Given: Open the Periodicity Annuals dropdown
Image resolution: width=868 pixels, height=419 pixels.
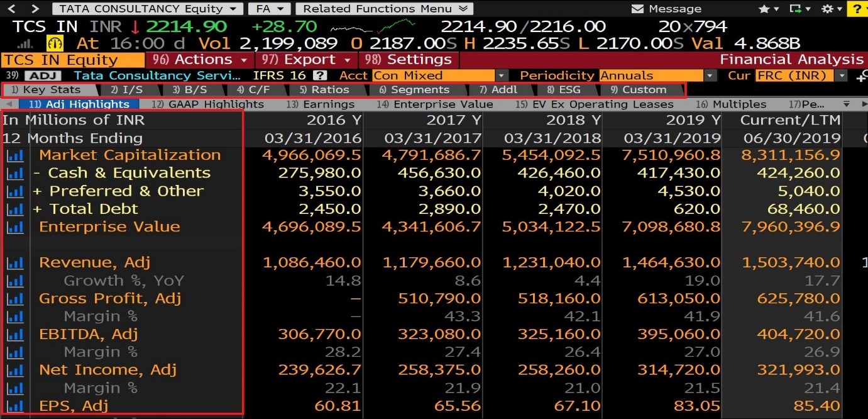Looking at the screenshot, I should click(x=657, y=75).
